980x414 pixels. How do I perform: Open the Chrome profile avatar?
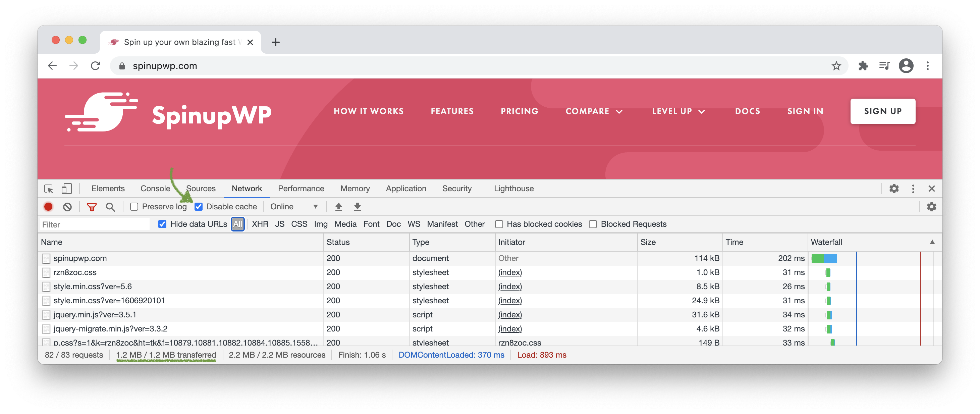coord(906,66)
